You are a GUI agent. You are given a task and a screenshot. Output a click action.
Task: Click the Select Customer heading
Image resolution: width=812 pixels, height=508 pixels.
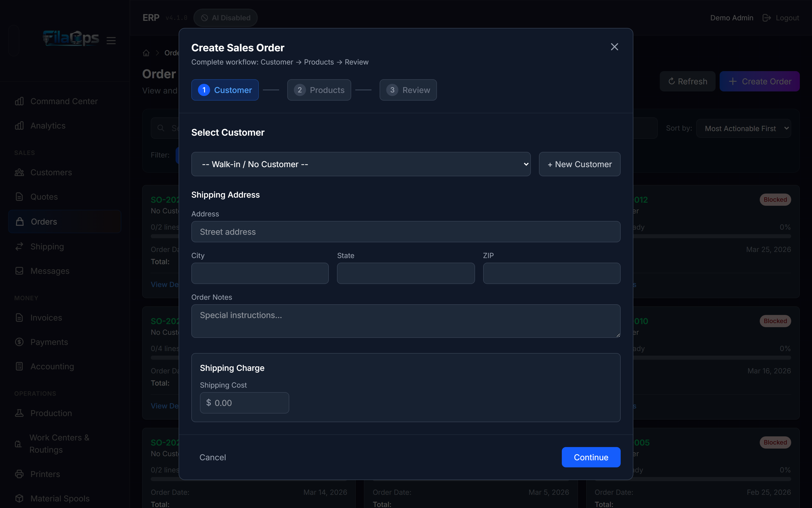(x=228, y=132)
